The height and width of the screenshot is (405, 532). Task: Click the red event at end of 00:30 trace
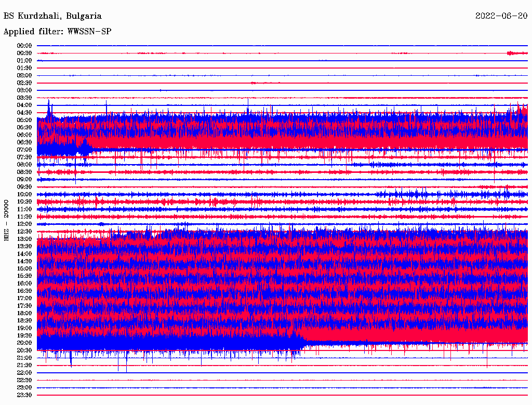[513, 53]
